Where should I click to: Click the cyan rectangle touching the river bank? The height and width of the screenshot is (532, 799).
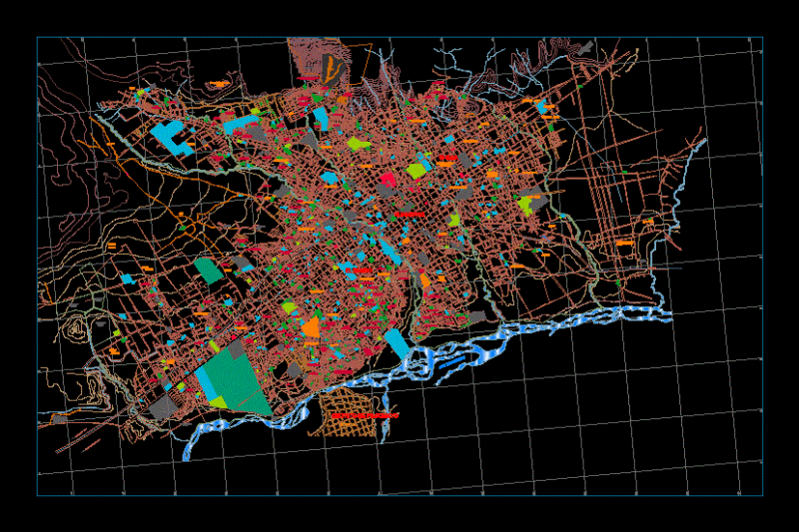pos(398,344)
